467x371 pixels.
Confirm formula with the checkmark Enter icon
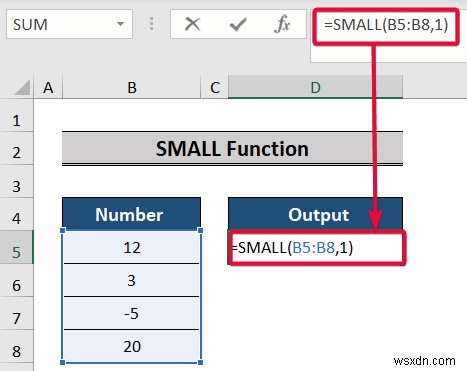pyautogui.click(x=238, y=24)
